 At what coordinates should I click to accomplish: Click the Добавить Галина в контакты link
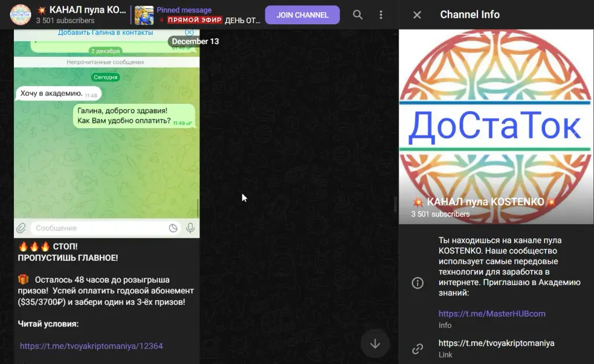click(x=106, y=32)
